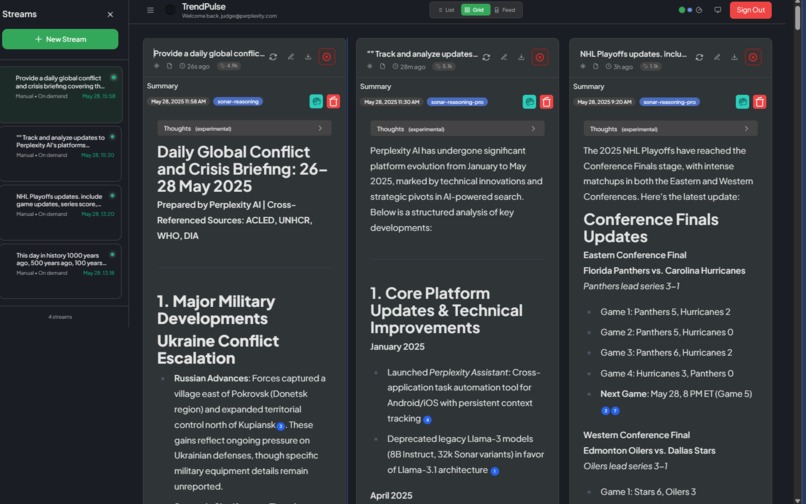Click the usage chart icon in header

click(x=699, y=10)
